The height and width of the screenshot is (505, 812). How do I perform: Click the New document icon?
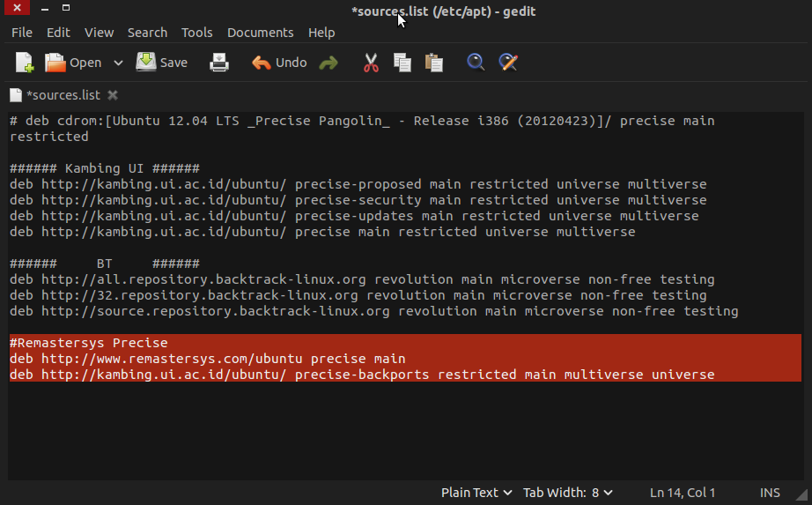coord(25,63)
